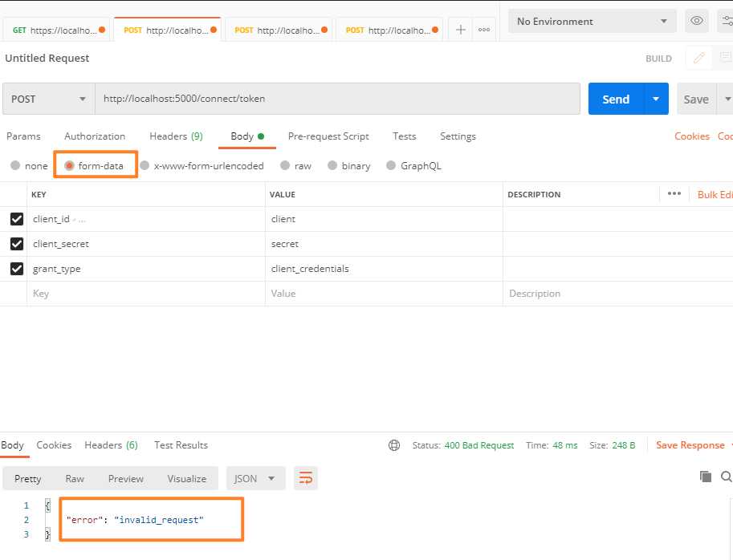Image resolution: width=733 pixels, height=560 pixels.
Task: Select the response Body tab above Pretty
Action: [12, 445]
